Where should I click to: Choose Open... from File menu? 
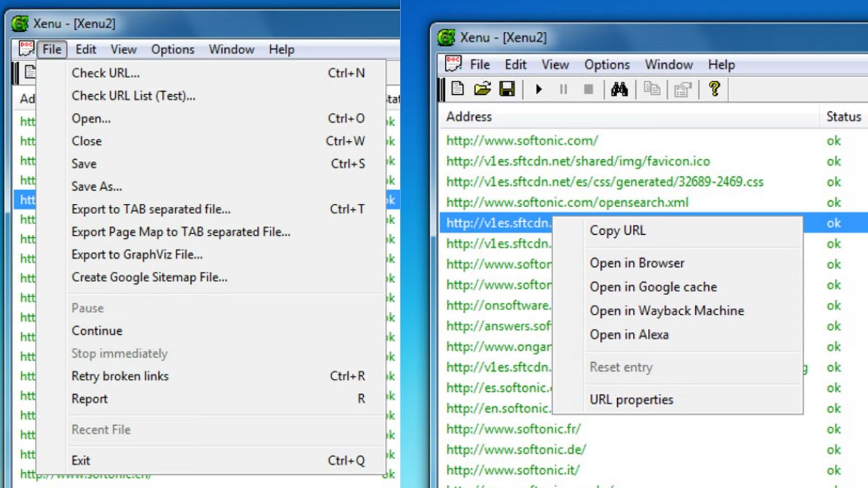click(210, 119)
